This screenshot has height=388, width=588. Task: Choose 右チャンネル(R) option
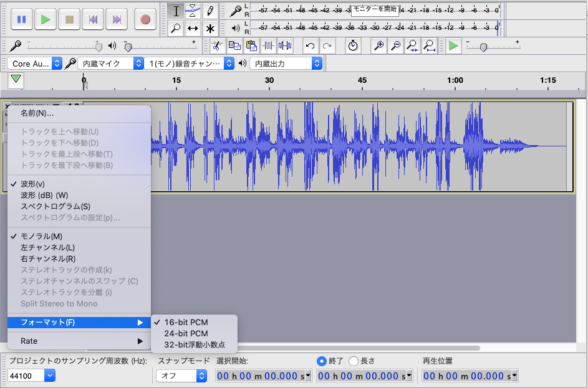point(79,259)
